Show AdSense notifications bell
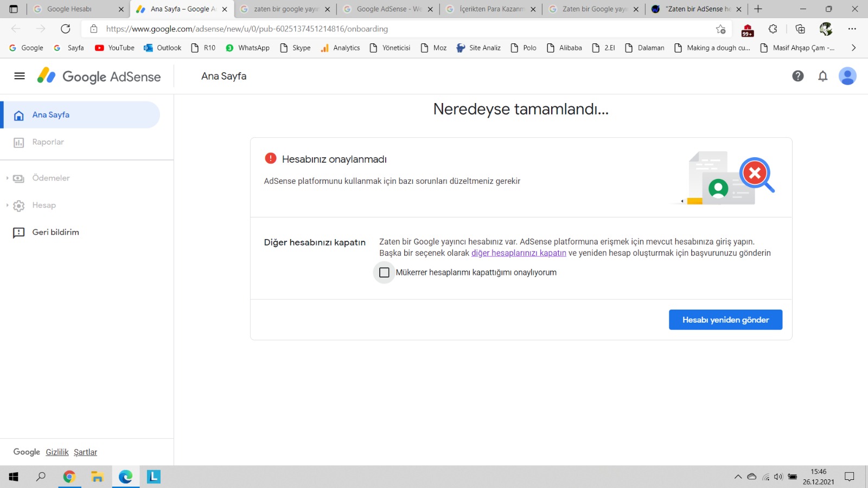 (x=822, y=76)
